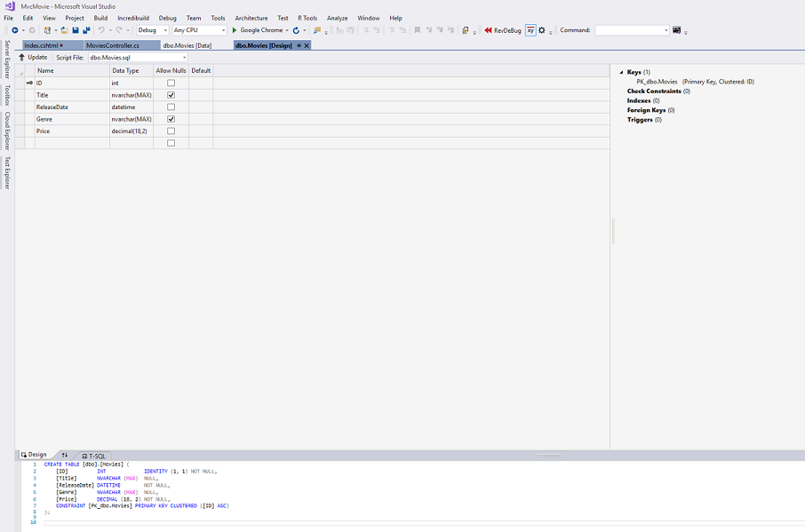
Task: Click the New Project icon
Action: coord(47,29)
